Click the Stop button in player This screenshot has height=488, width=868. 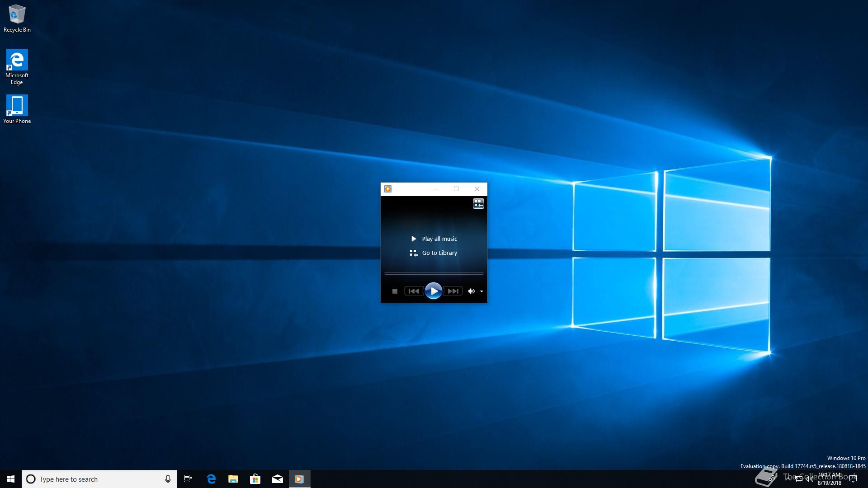pyautogui.click(x=395, y=291)
